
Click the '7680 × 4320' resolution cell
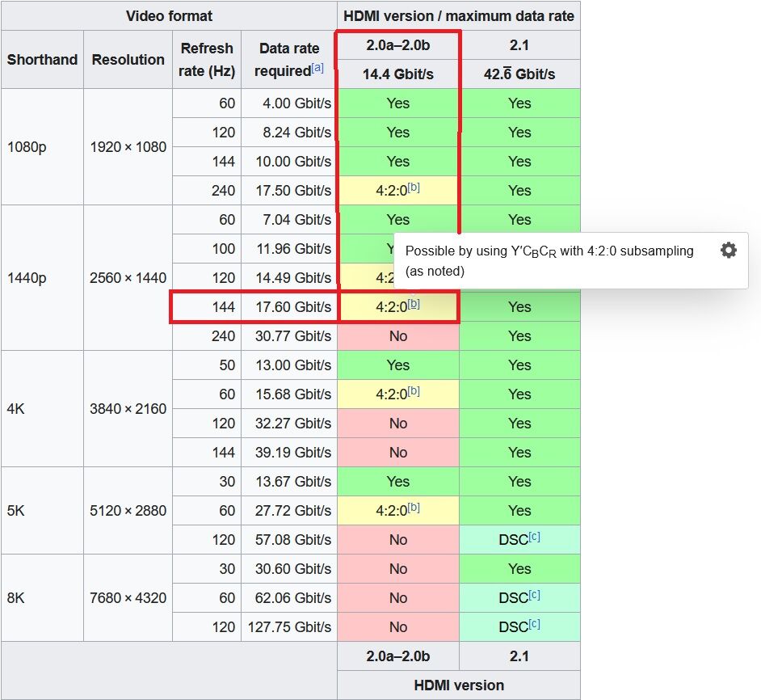point(128,598)
